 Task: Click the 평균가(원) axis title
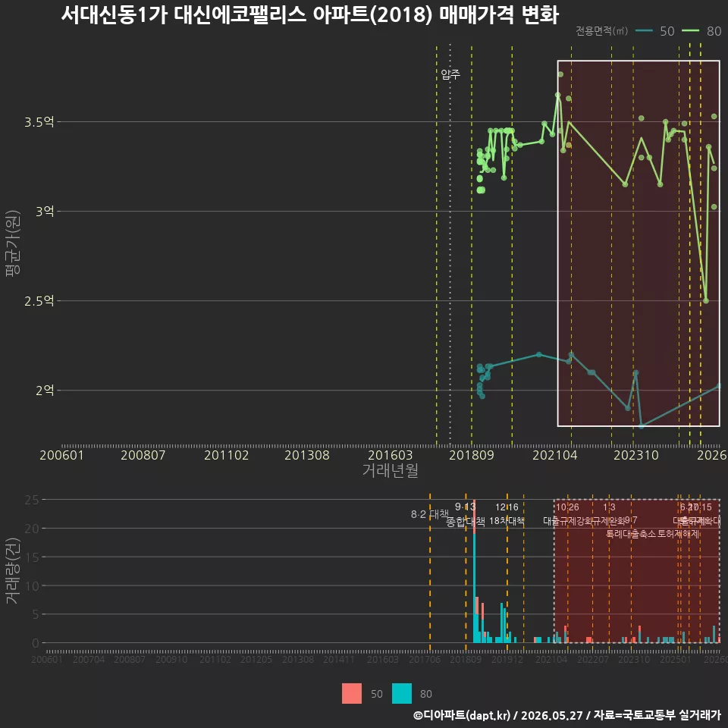[13, 243]
